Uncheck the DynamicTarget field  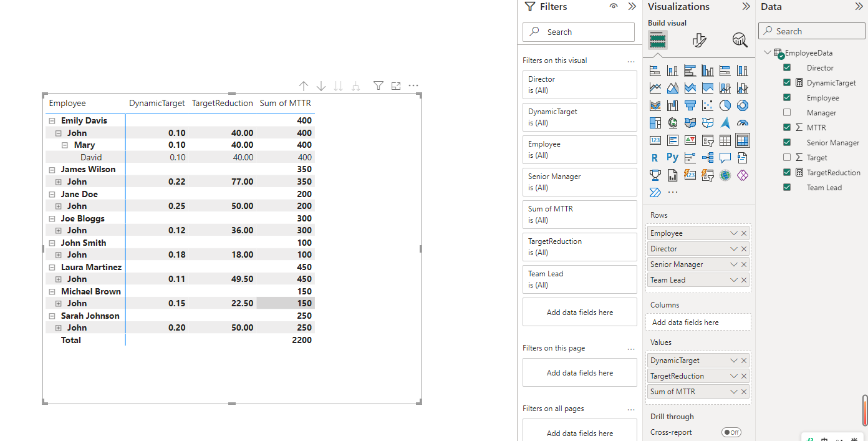[x=787, y=82]
